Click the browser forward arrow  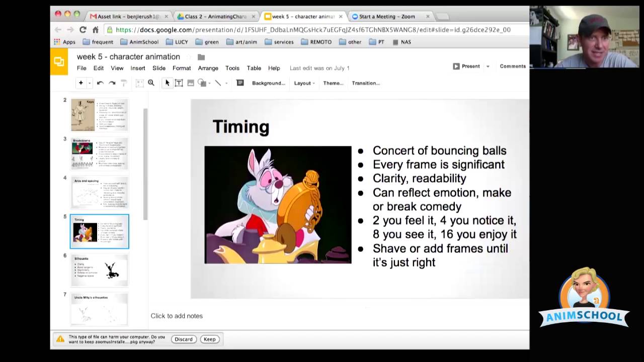[x=70, y=30]
